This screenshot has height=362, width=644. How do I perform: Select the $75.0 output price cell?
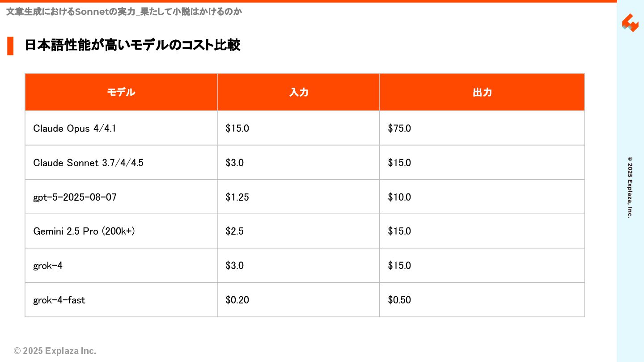tap(482, 128)
